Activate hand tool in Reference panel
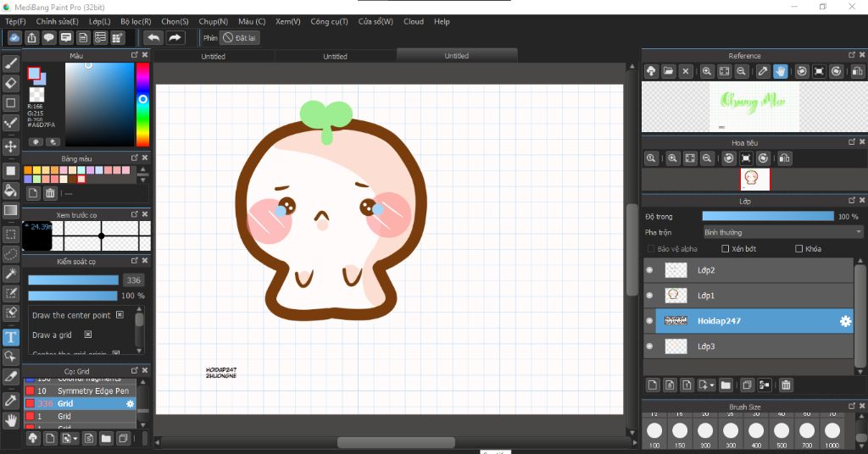 coord(780,71)
